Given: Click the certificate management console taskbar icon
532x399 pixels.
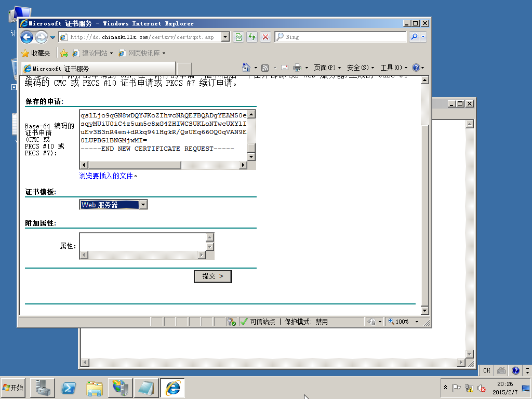Looking at the screenshot, I should pyautogui.click(x=121, y=388).
